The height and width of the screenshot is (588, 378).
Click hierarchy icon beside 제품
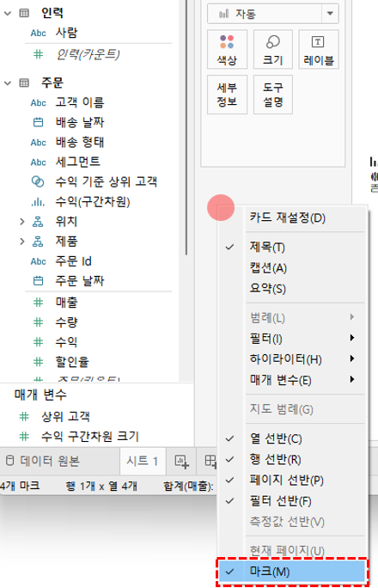[38, 242]
